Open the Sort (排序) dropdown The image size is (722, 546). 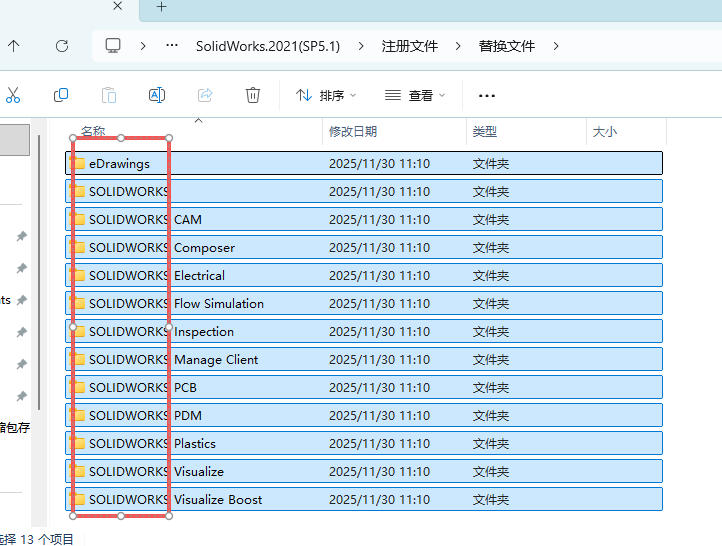[x=326, y=95]
